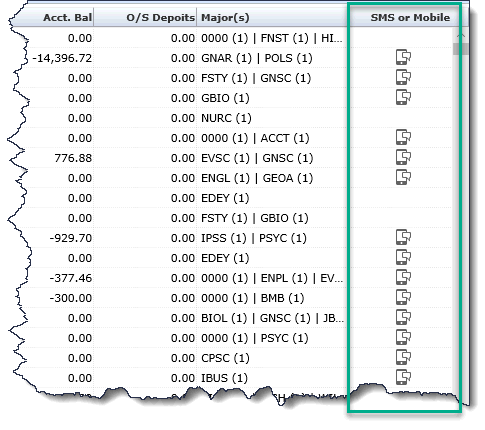
Task: Open SMS icon for IPSS PSYC row
Action: point(403,237)
